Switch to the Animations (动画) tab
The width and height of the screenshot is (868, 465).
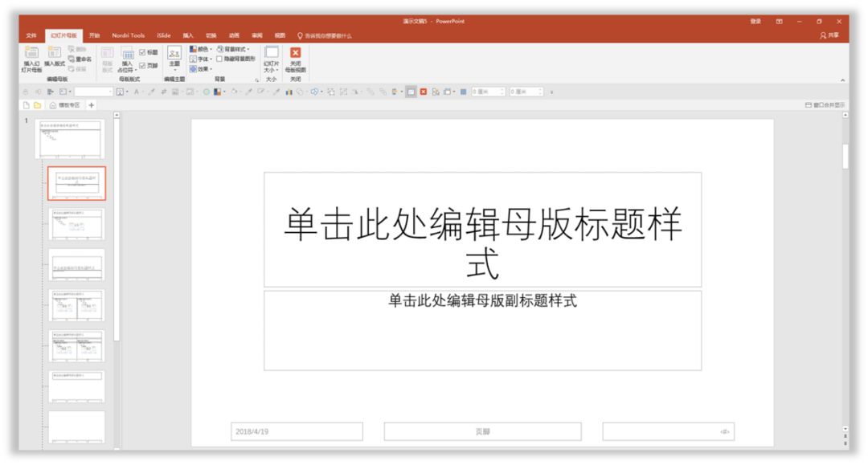coord(234,35)
